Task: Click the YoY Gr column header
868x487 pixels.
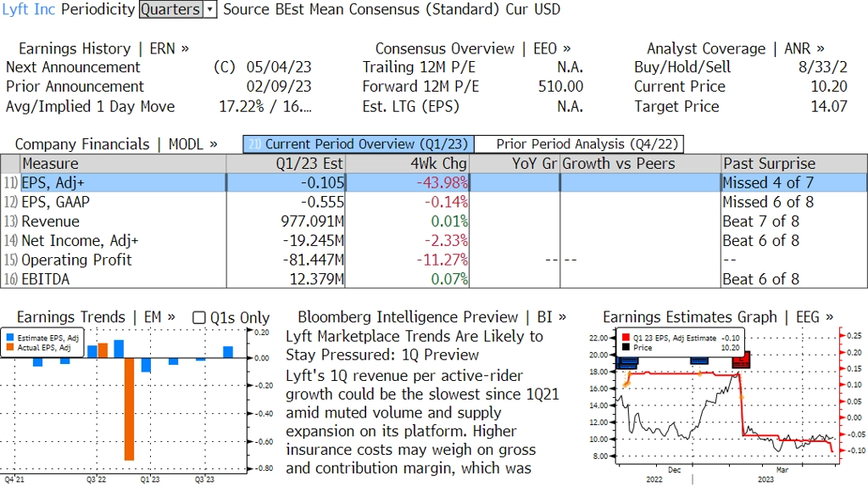Action: [x=515, y=164]
